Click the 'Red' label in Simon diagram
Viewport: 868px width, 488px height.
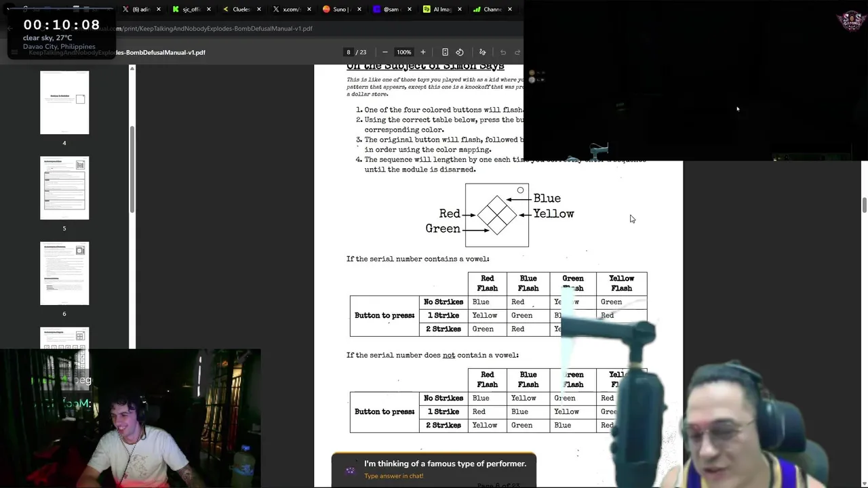(x=450, y=214)
